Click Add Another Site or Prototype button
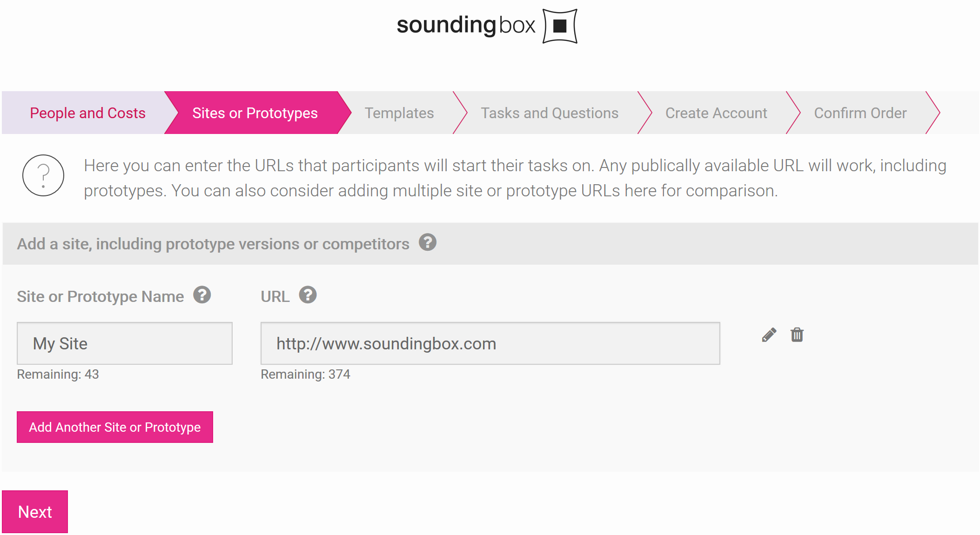Screen dimensions: 980x535 pyautogui.click(x=115, y=427)
